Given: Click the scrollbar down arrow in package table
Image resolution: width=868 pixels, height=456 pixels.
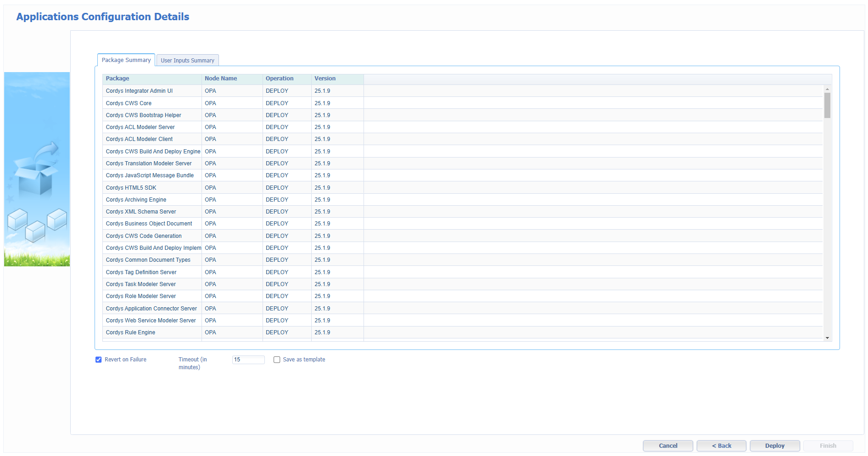Looking at the screenshot, I should tap(827, 338).
